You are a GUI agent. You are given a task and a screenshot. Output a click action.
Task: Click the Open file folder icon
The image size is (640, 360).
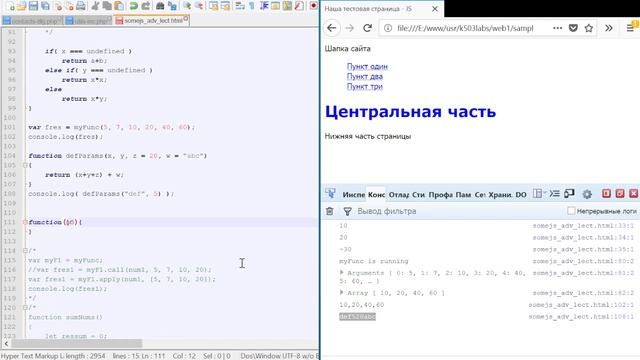click(22, 6)
